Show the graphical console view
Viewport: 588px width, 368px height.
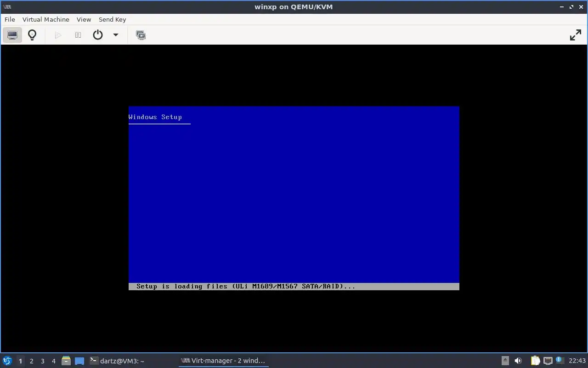pos(12,35)
